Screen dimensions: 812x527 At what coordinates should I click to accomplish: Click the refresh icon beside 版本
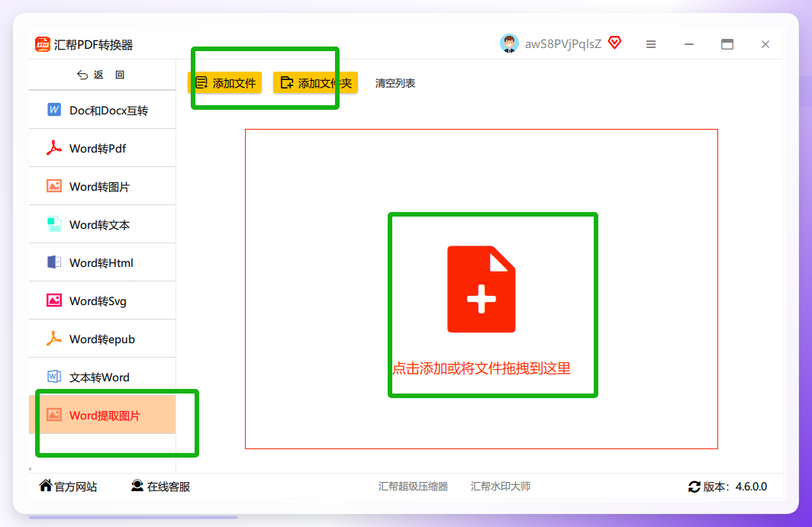[694, 487]
